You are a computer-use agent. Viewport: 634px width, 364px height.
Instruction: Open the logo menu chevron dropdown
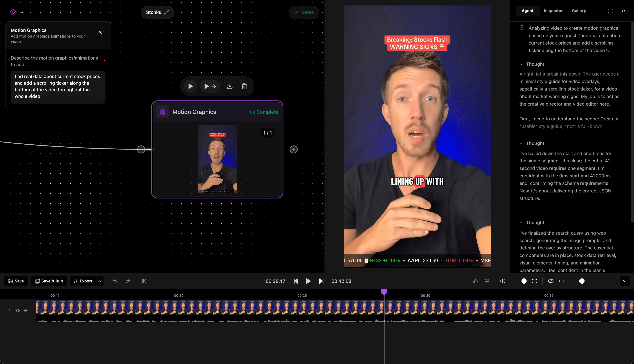[x=21, y=12]
